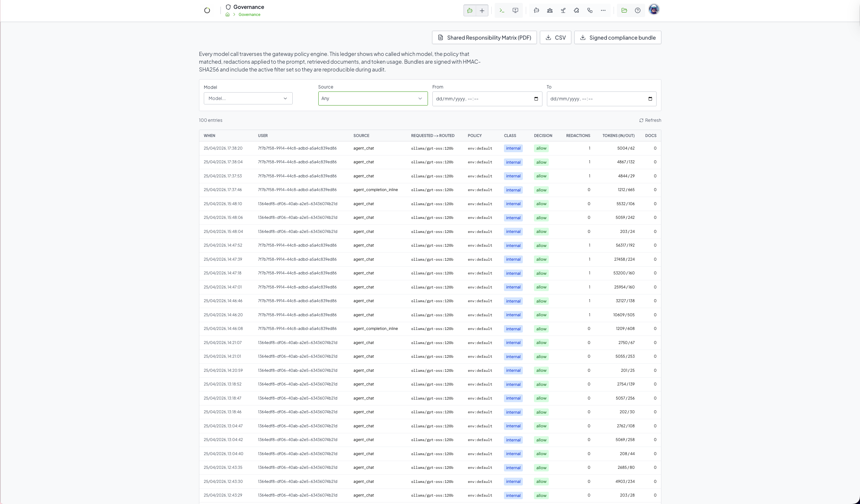Image resolution: width=860 pixels, height=504 pixels.
Task: Open the terminal prompt icon
Action: tap(502, 10)
